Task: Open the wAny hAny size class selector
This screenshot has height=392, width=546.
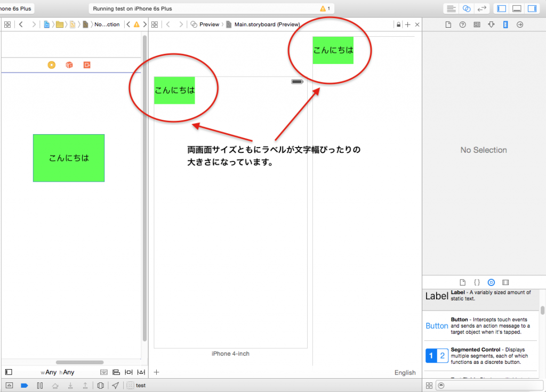Action: [58, 372]
